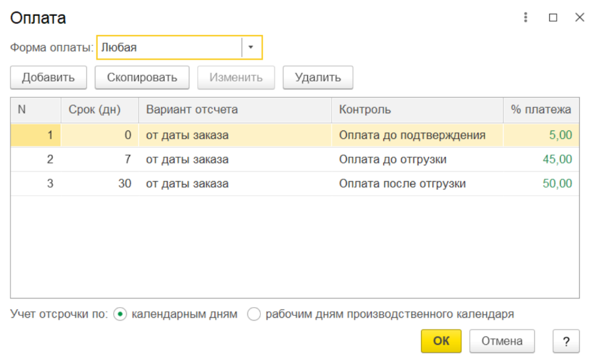Viewport: 597px width, 364px height.
Task: Select календарным дням radio option
Action: coord(120,314)
